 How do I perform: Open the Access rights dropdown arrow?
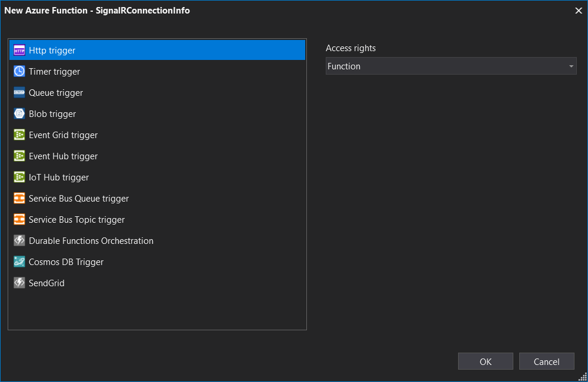pyautogui.click(x=571, y=66)
